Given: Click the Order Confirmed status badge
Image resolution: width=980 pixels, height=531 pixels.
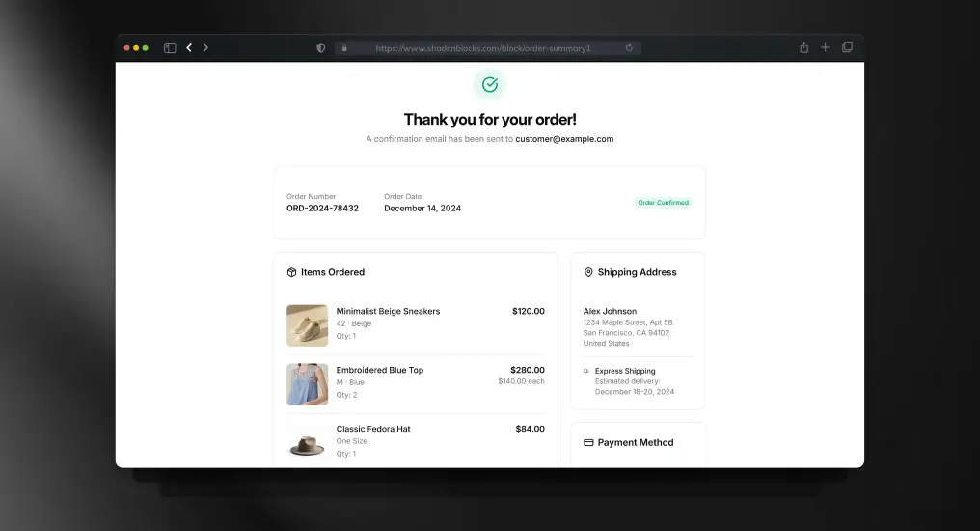Looking at the screenshot, I should point(663,203).
